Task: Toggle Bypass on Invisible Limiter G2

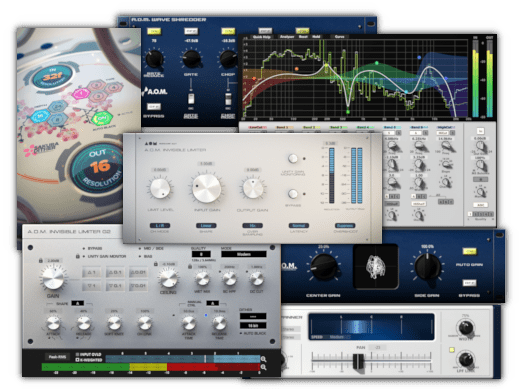Action: 92,248
